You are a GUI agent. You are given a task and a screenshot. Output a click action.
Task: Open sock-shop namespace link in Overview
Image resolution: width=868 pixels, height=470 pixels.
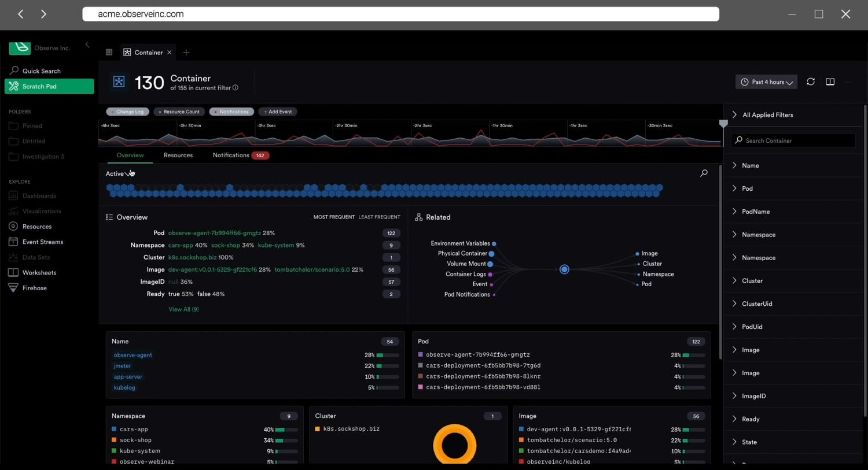point(225,245)
